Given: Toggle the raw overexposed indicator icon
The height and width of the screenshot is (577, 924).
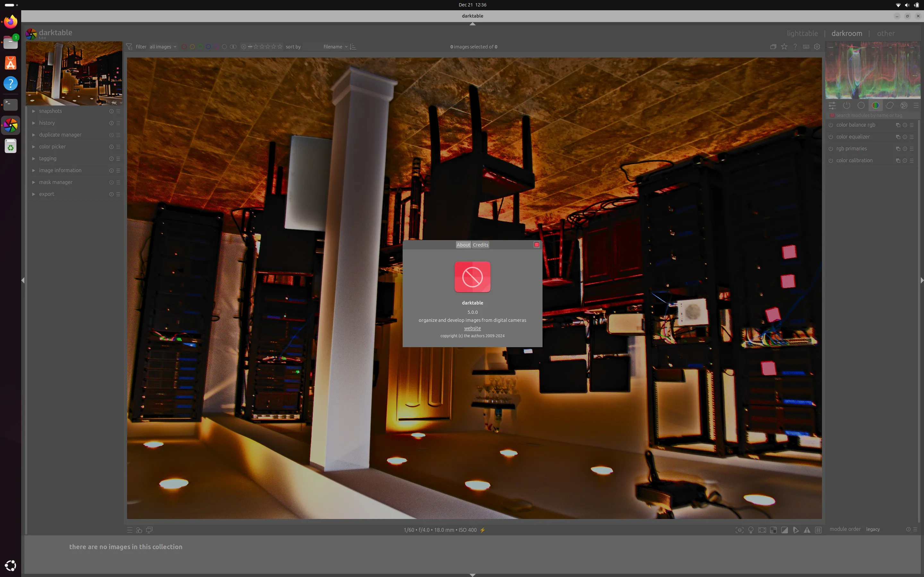Looking at the screenshot, I should pos(773,530).
